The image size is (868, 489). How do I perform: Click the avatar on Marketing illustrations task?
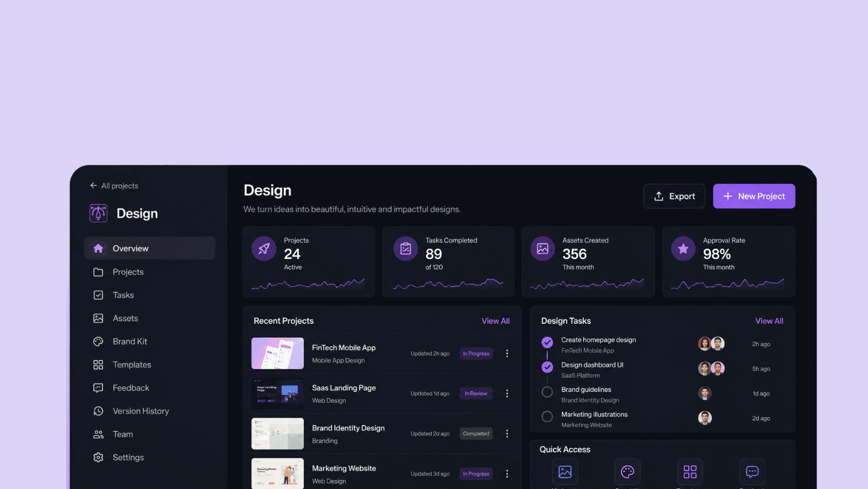tap(704, 418)
